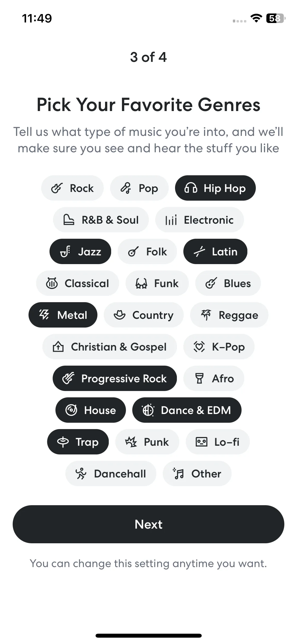Viewport: 297px width, 644px height.
Task: Tap the cowboy hat icon on Country
Action: (119, 315)
